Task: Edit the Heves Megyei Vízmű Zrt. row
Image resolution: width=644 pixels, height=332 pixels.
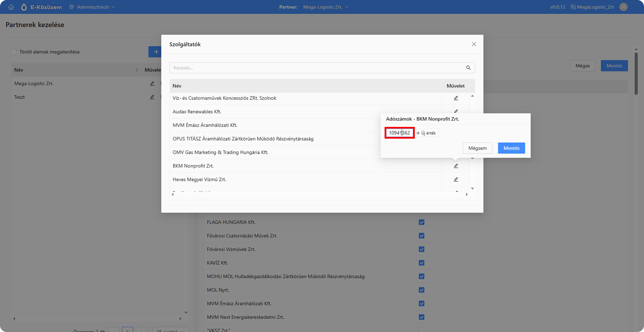Action: (456, 180)
